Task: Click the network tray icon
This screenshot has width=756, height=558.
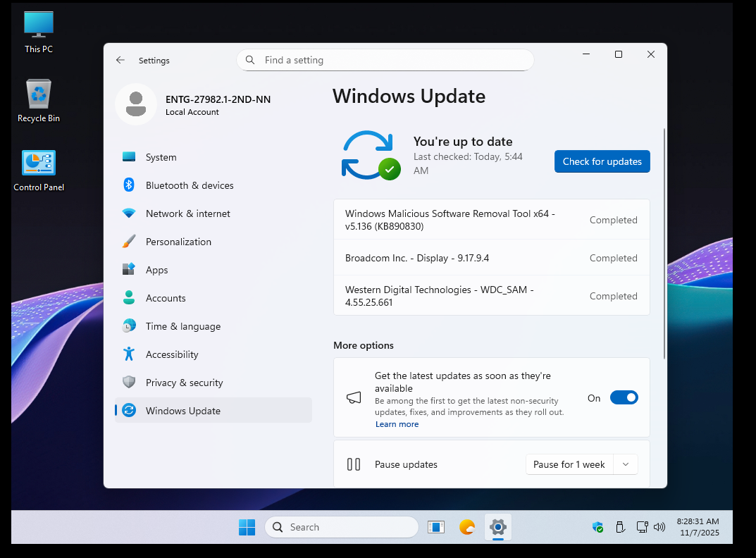Action: pyautogui.click(x=642, y=527)
